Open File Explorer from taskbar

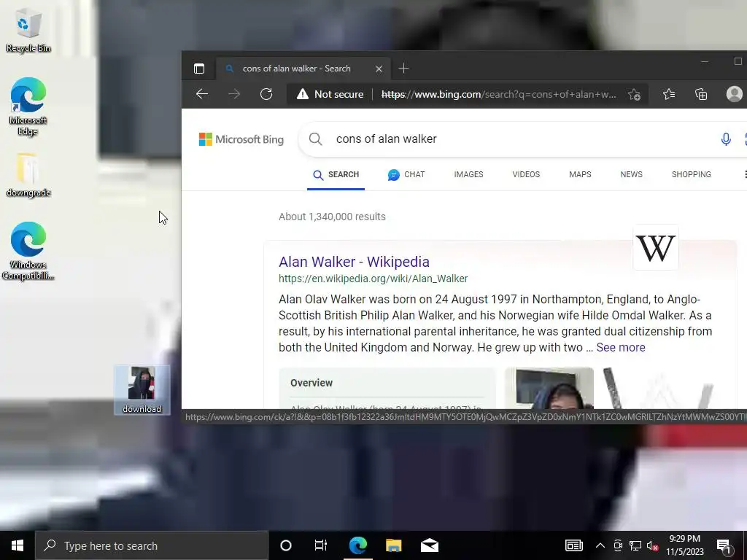point(393,545)
